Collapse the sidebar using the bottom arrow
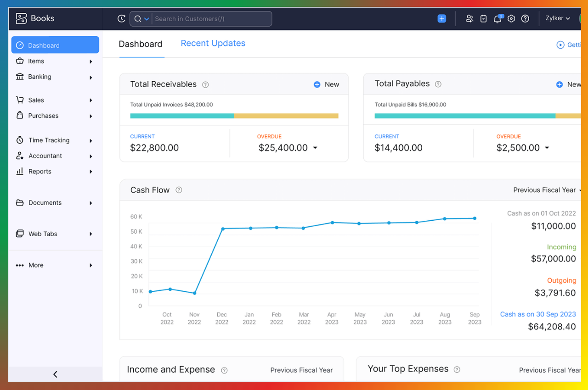Image resolution: width=588 pixels, height=390 pixels. click(55, 374)
